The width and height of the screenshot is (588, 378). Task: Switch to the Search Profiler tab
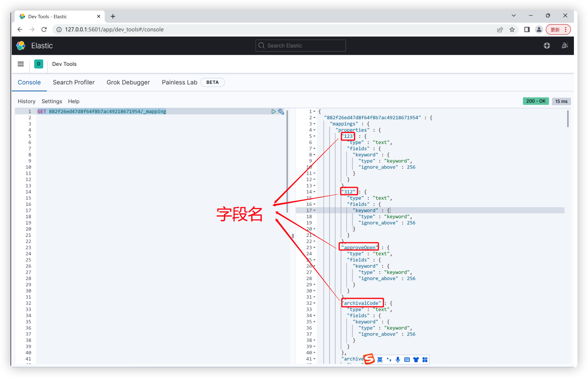[74, 82]
